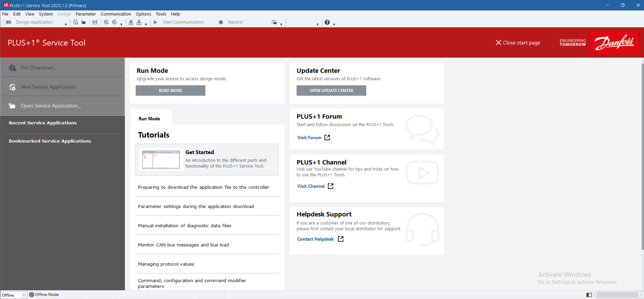644x299 pixels.
Task: Expand the dropdown arrow after download icon
Action: tap(146, 24)
